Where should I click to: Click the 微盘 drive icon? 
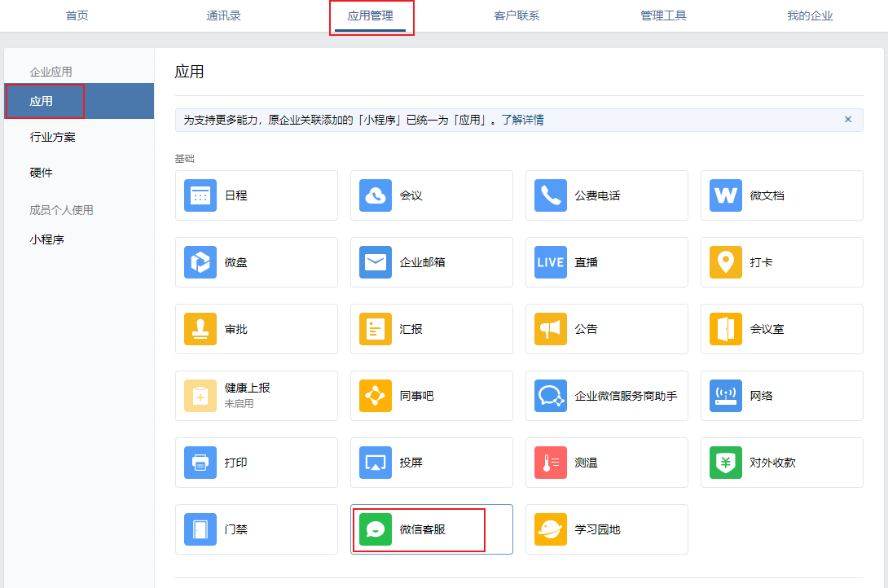200,262
